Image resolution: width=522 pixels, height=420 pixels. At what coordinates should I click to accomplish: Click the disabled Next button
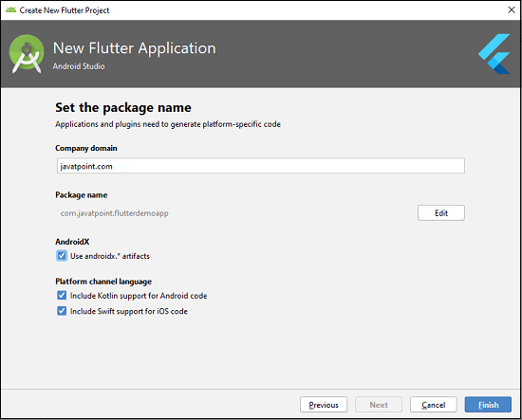(379, 405)
